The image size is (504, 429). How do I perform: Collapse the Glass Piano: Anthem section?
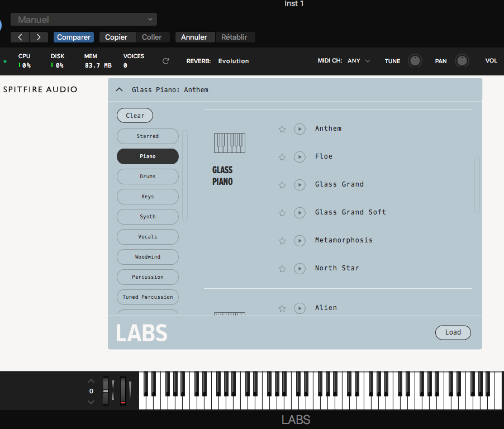[119, 89]
